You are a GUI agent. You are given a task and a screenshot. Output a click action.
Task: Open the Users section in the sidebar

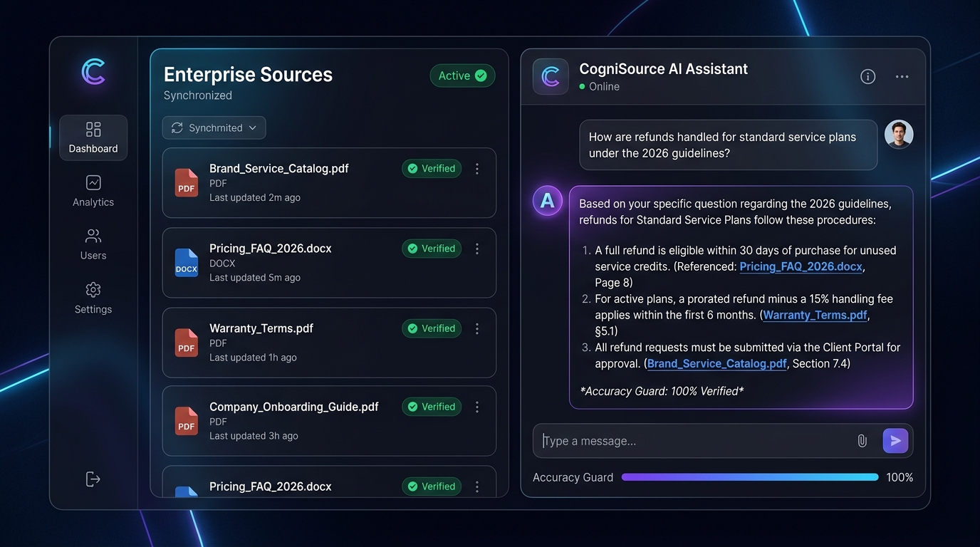coord(93,244)
